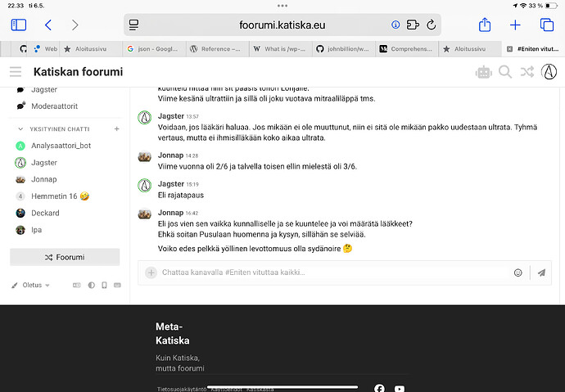Open chat with Analysaattori_bot
565x392 pixels.
(x=61, y=146)
